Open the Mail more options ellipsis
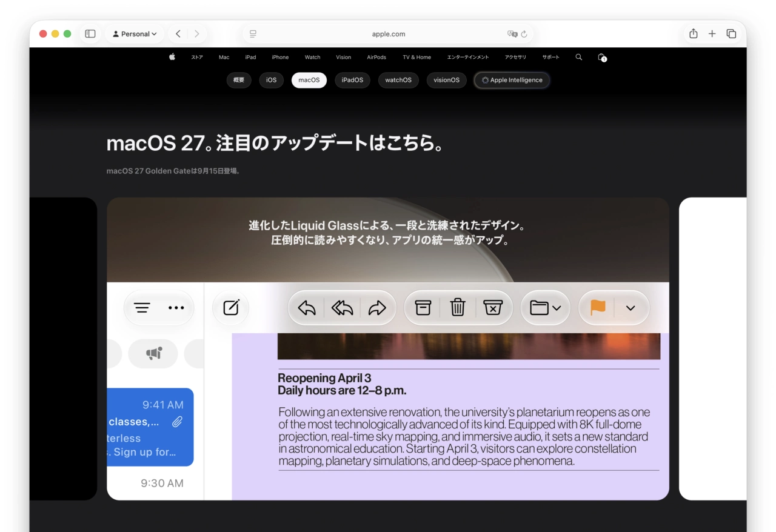 click(x=176, y=308)
